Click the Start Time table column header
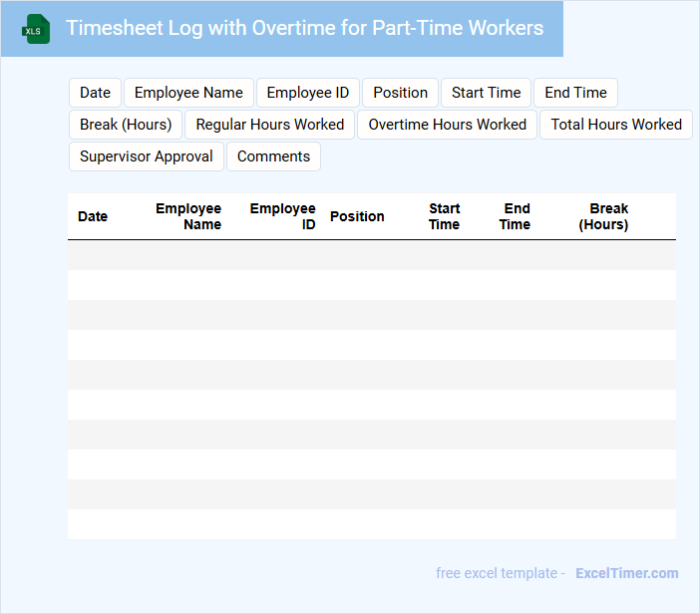The width and height of the screenshot is (700, 614). 444,216
